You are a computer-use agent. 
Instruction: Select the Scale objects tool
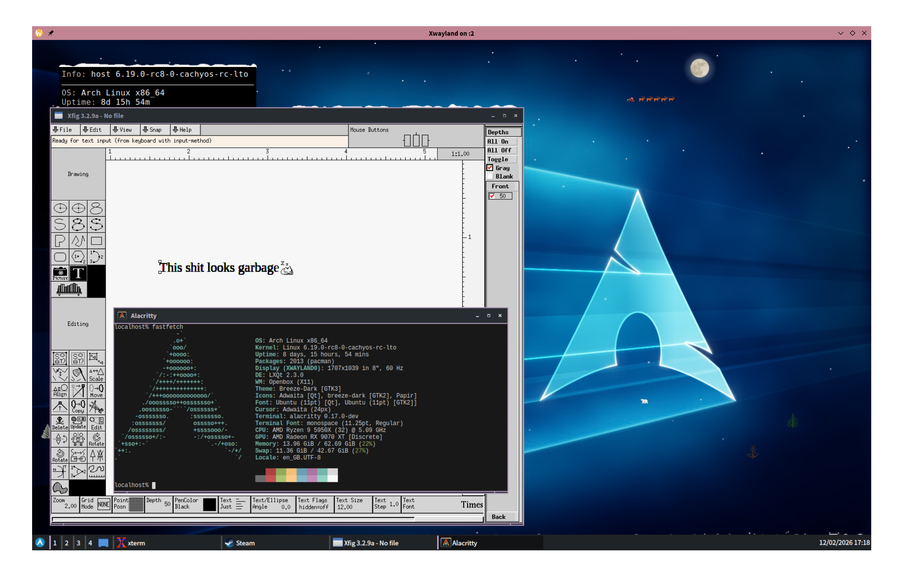tap(96, 374)
